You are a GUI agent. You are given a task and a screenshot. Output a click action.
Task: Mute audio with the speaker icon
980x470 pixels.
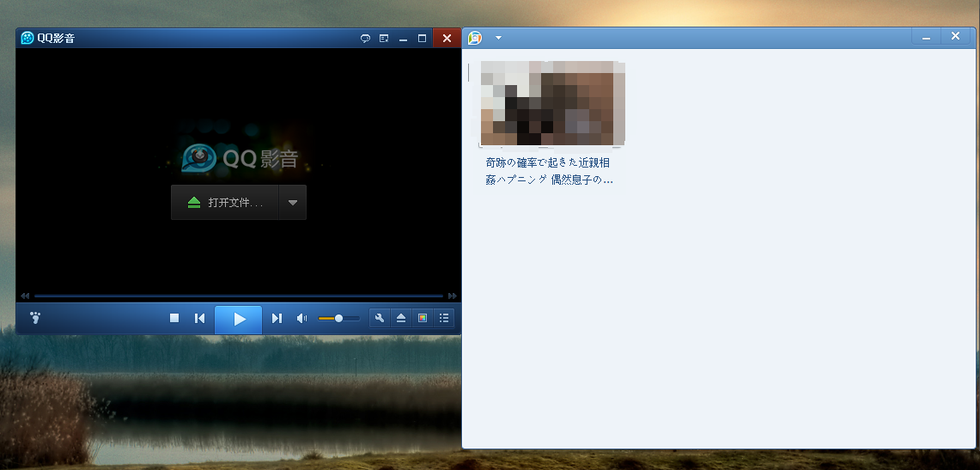coord(301,318)
